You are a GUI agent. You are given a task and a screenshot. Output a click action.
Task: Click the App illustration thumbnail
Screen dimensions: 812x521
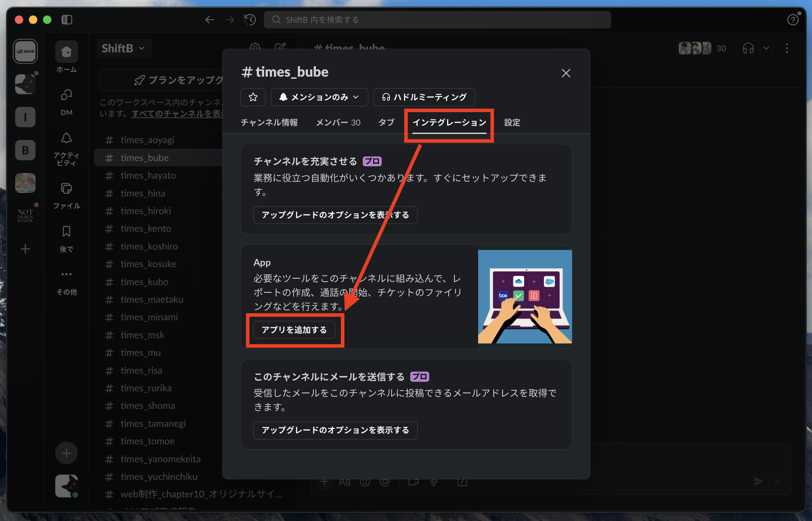point(525,297)
